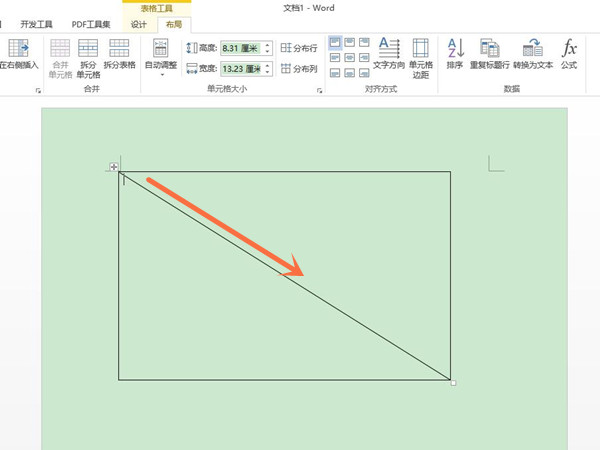Decrease row height with down spinner

[x=267, y=52]
